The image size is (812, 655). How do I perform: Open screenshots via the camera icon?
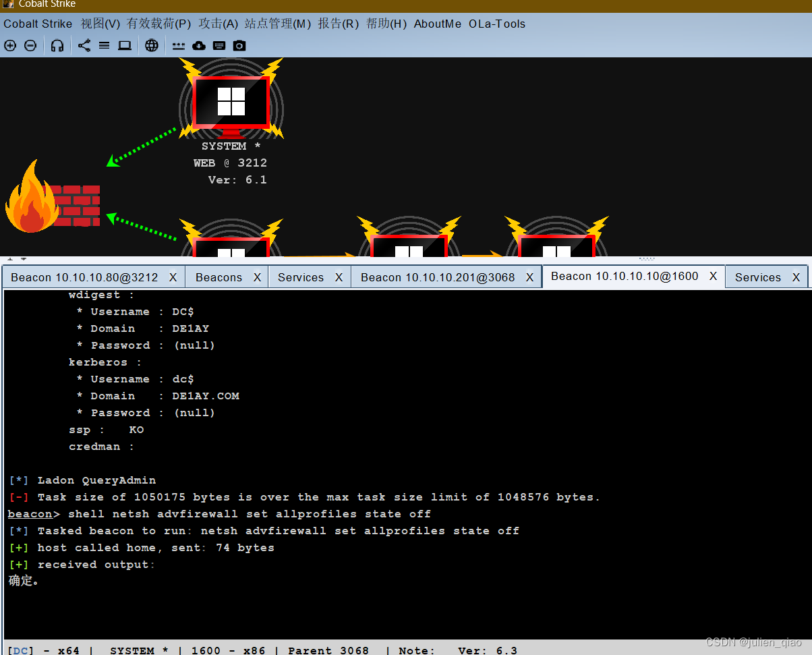click(x=239, y=46)
